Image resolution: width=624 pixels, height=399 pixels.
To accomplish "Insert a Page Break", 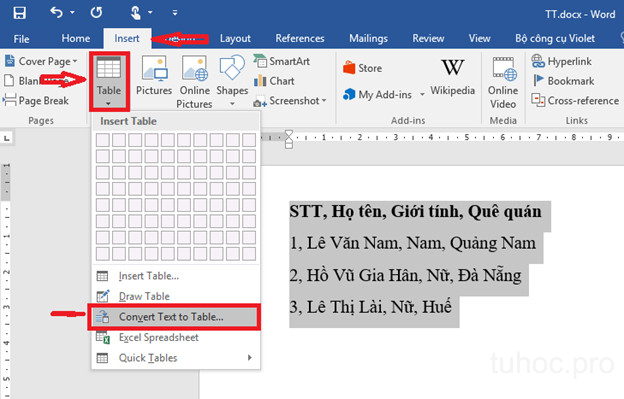I will pyautogui.click(x=36, y=101).
